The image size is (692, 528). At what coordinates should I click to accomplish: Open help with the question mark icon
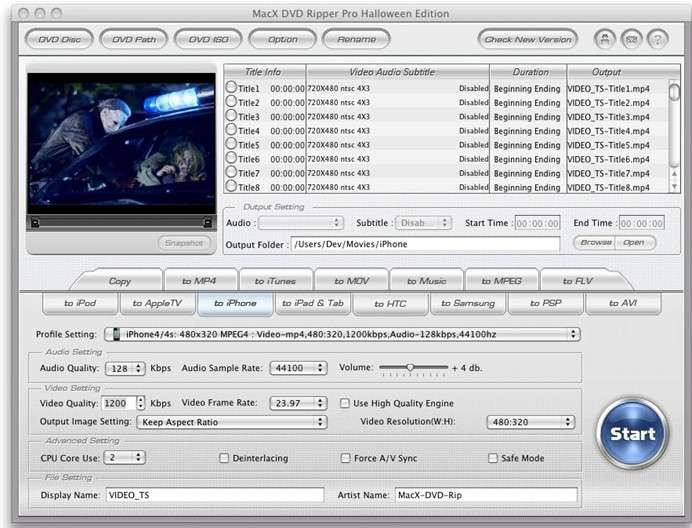coord(658,39)
